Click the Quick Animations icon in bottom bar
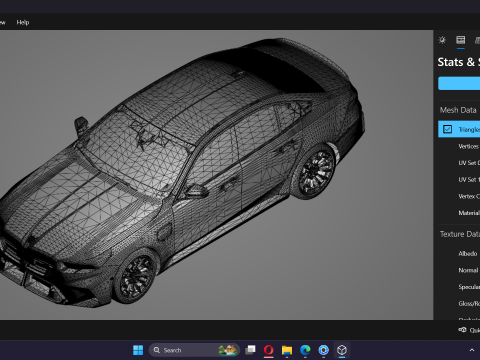Image resolution: width=480 pixels, height=360 pixels. [462, 330]
